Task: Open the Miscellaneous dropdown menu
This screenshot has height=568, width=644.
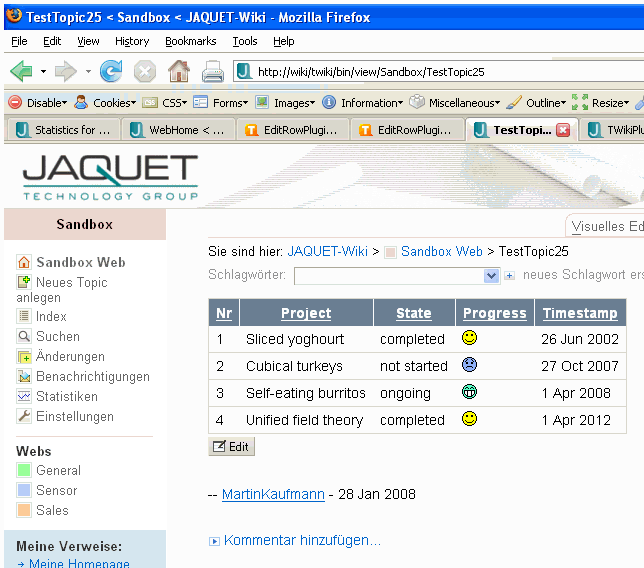Action: click(x=455, y=103)
